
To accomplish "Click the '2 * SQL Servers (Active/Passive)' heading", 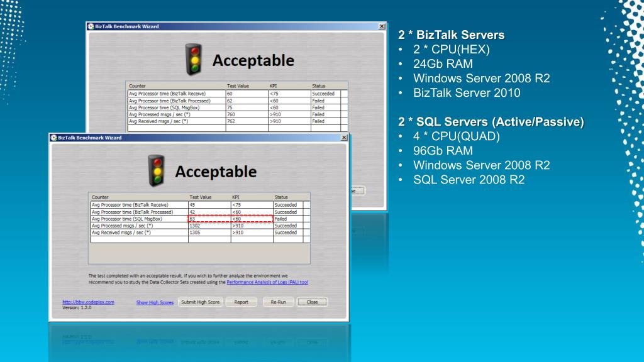I will point(491,122).
